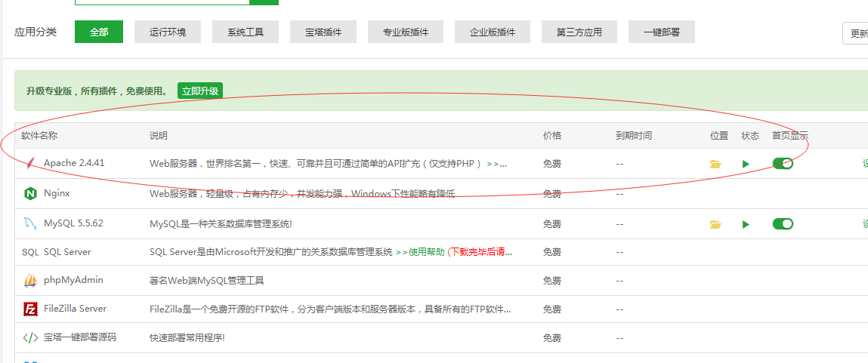Click the 说明 column header
The image size is (868, 363).
(159, 136)
